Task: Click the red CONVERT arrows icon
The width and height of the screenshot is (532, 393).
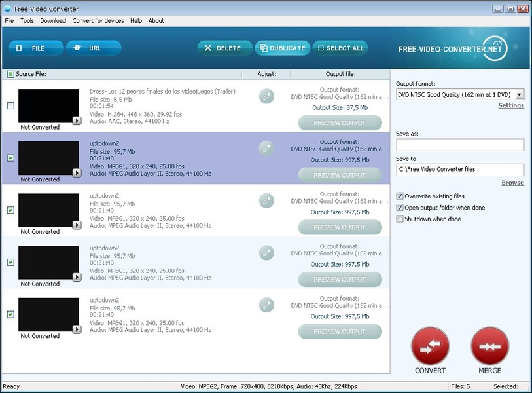Action: (x=430, y=346)
